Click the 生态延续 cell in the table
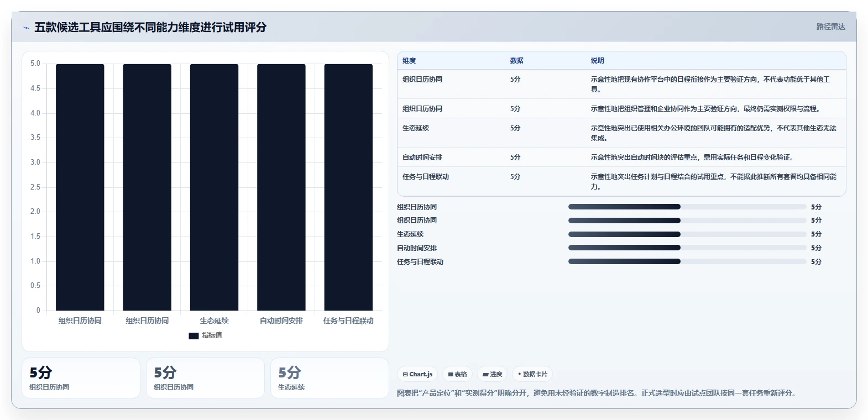The image size is (868, 420). [416, 128]
